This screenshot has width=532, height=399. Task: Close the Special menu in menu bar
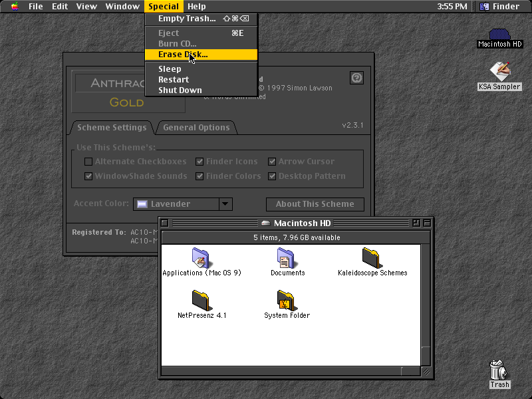point(164,6)
